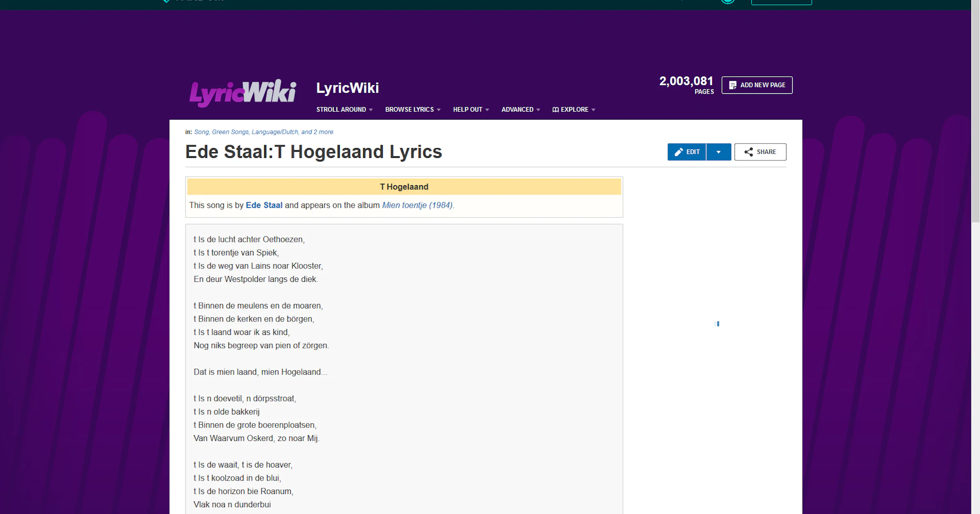Expand the Edit button dropdown arrow
Viewport: 980px width, 514px height.
pos(718,152)
